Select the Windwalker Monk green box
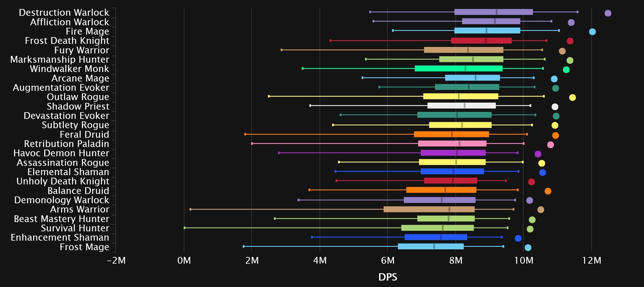644x287 pixels. 458,69
